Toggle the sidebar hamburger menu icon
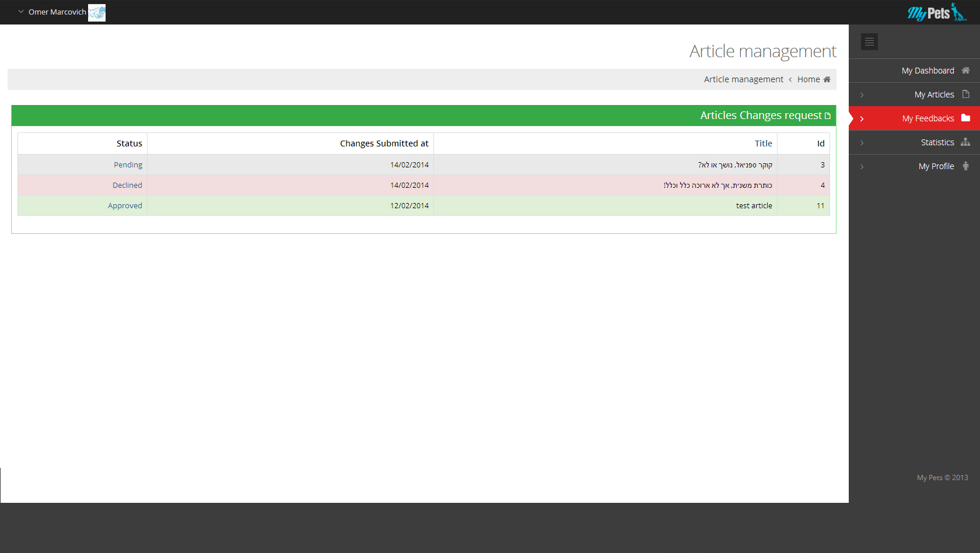 point(869,41)
